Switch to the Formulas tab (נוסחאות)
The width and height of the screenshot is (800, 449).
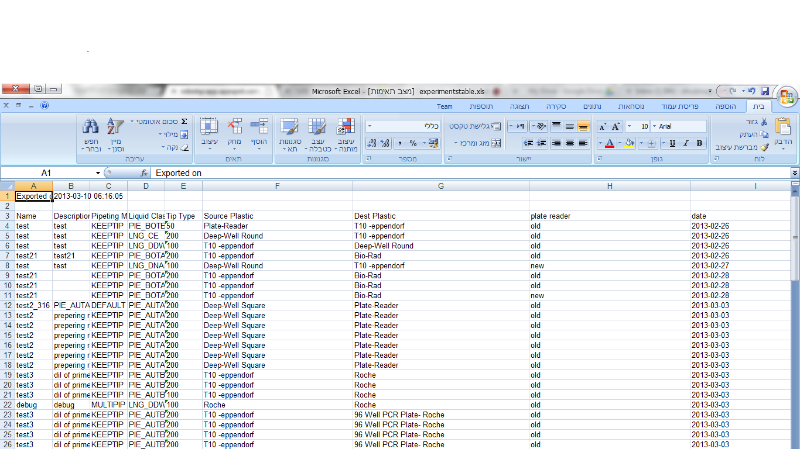point(631,106)
